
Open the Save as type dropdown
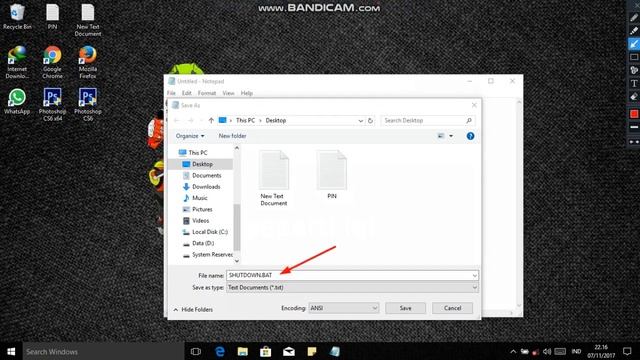tap(352, 287)
